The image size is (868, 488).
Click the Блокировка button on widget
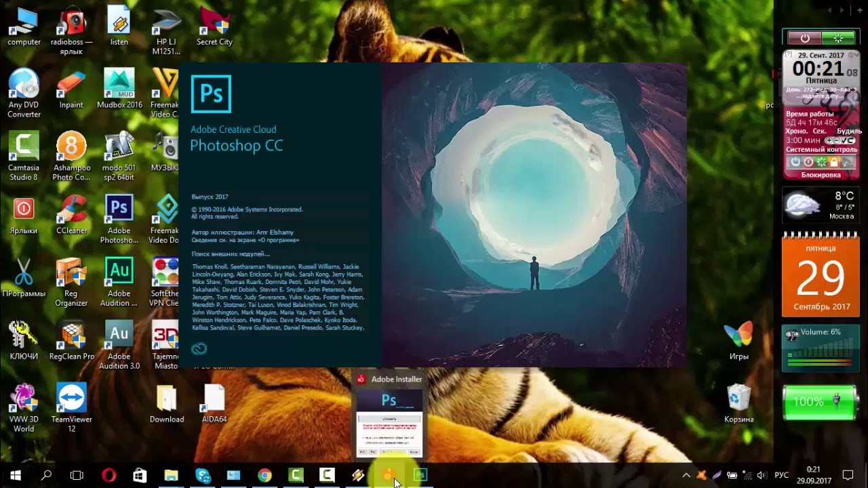click(821, 175)
